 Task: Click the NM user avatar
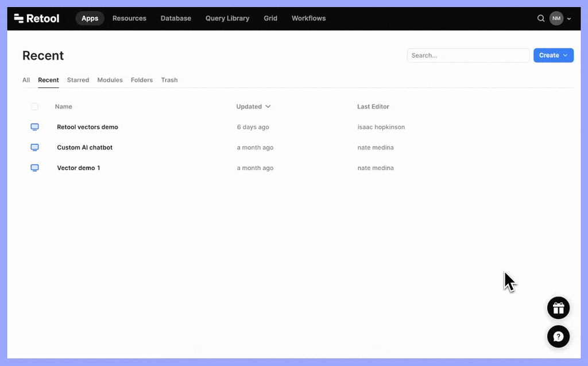[556, 18]
